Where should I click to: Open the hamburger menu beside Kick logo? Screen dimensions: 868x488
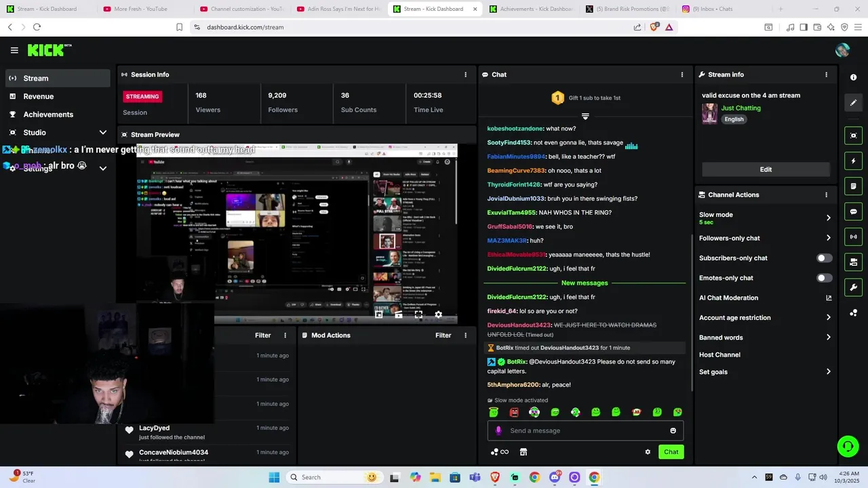[x=14, y=50]
